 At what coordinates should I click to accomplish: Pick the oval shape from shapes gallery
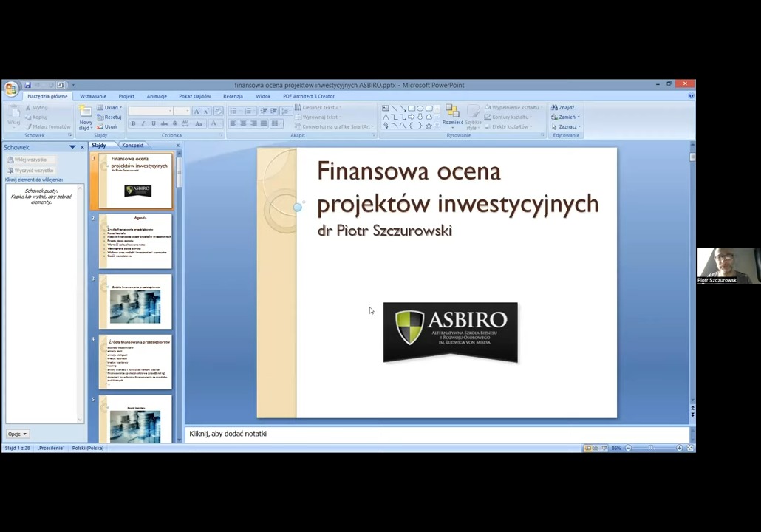[x=420, y=108]
